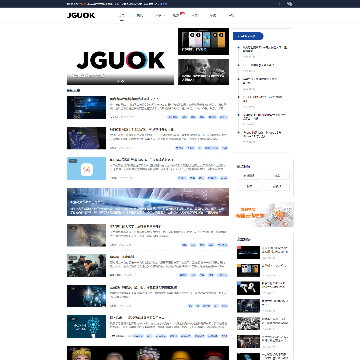Open the black-and-white portrait thumbnail beside the banner
Image resolution: width=360 pixels, height=360 pixels.
[203, 72]
